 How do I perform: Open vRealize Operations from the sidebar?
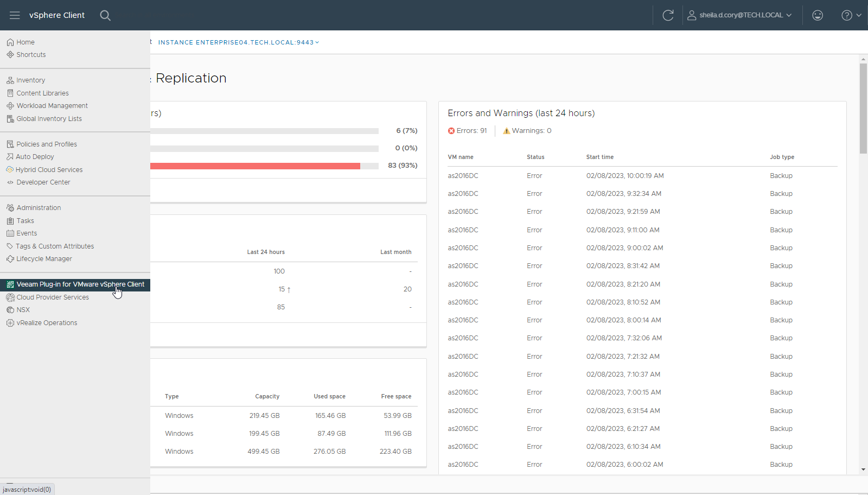click(10, 322)
